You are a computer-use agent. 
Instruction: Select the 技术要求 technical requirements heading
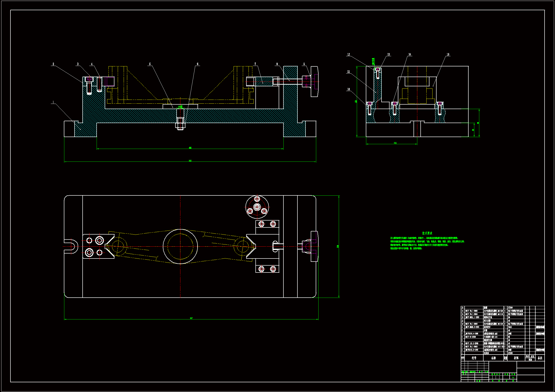[x=427, y=233]
